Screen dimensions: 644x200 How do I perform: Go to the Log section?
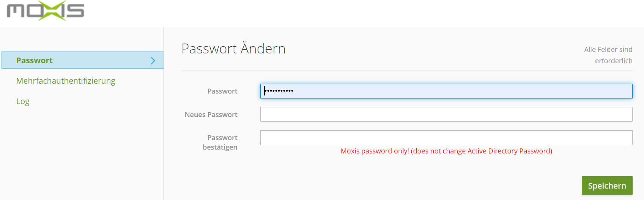[23, 102]
